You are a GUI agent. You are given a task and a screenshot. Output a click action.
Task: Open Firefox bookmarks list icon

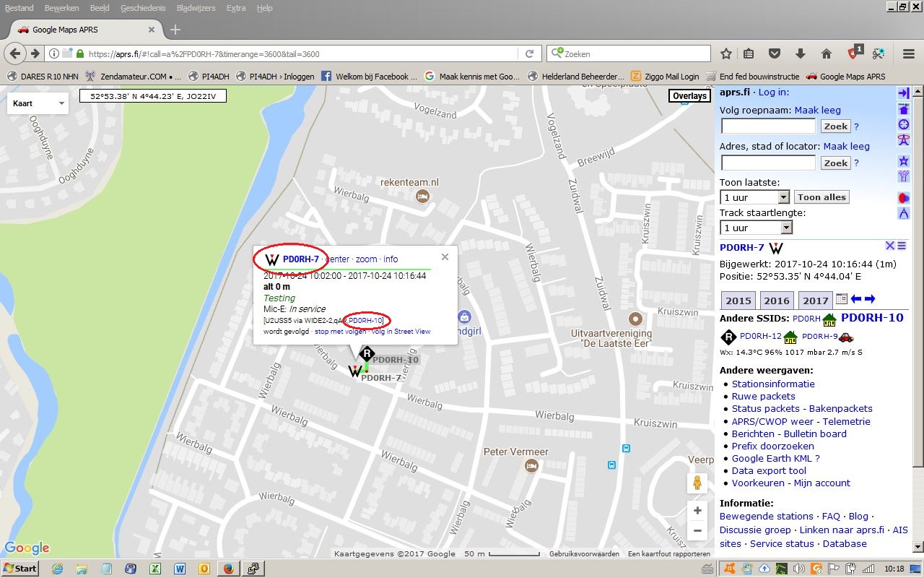(x=749, y=53)
